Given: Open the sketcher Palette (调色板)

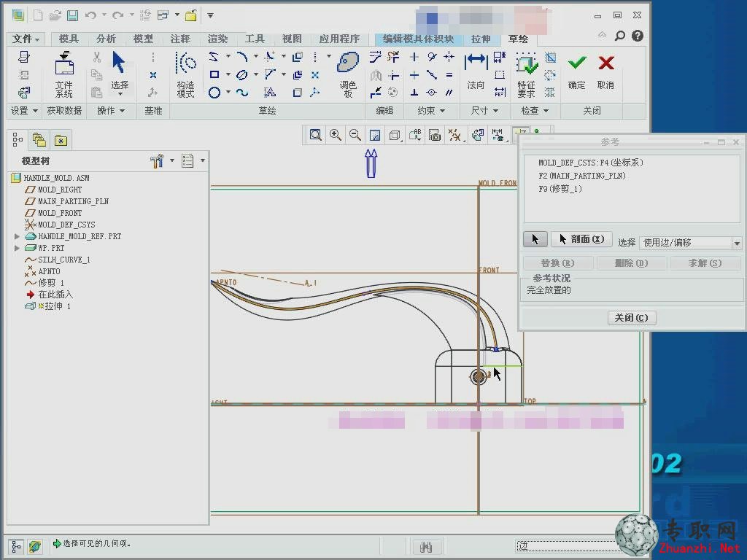Looking at the screenshot, I should [348, 74].
